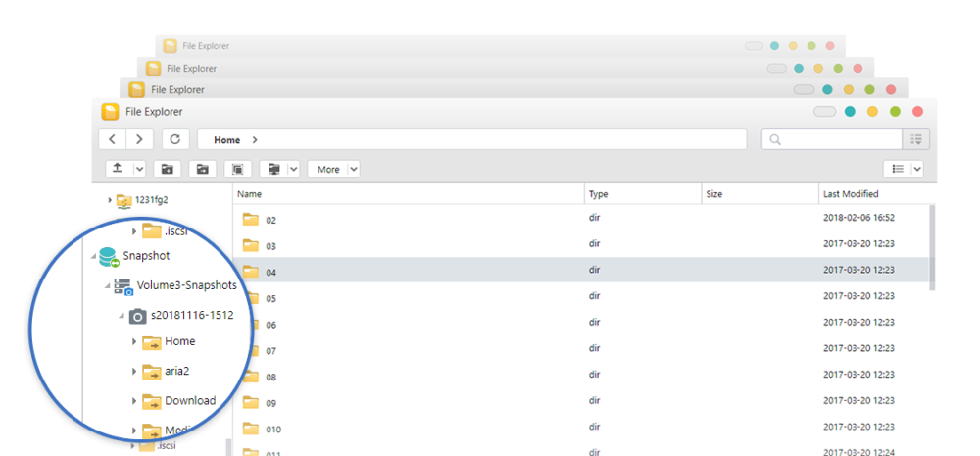Click the overlapping squares copy icon

[237, 169]
